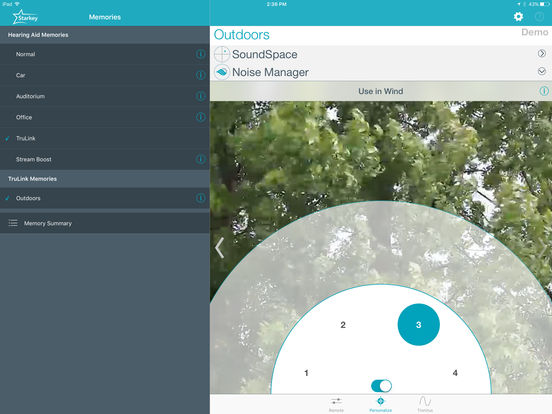Select the TruLink memory
This screenshot has width=552, height=414.
[x=105, y=138]
